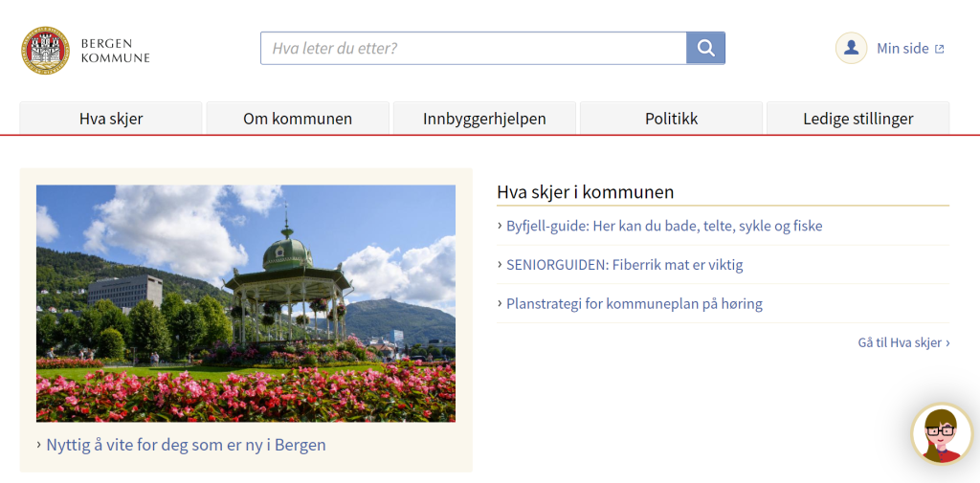Screen dimensions: 980x483
Task: Open the Hva skjer tab
Action: [x=111, y=119]
